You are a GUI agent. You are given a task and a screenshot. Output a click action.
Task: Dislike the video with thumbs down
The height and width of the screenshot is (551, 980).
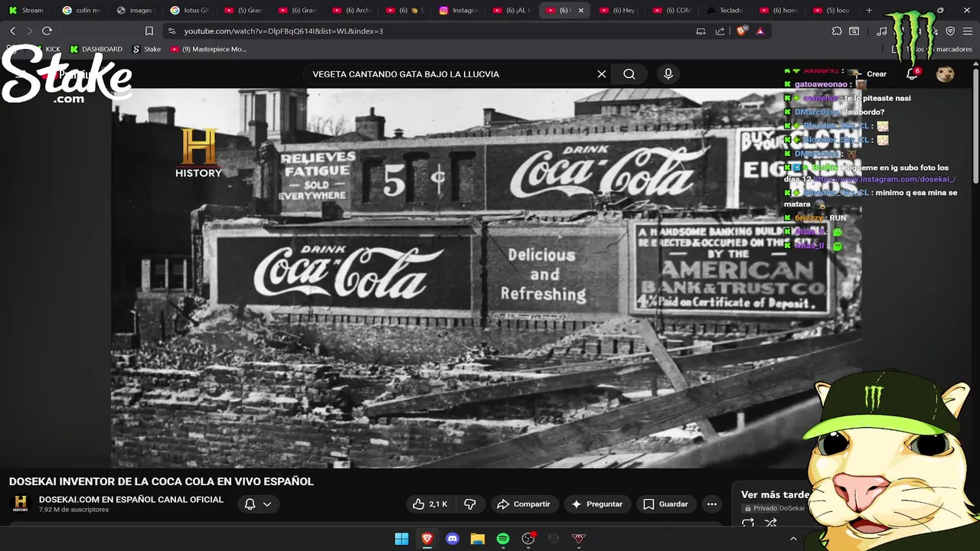[x=470, y=504]
